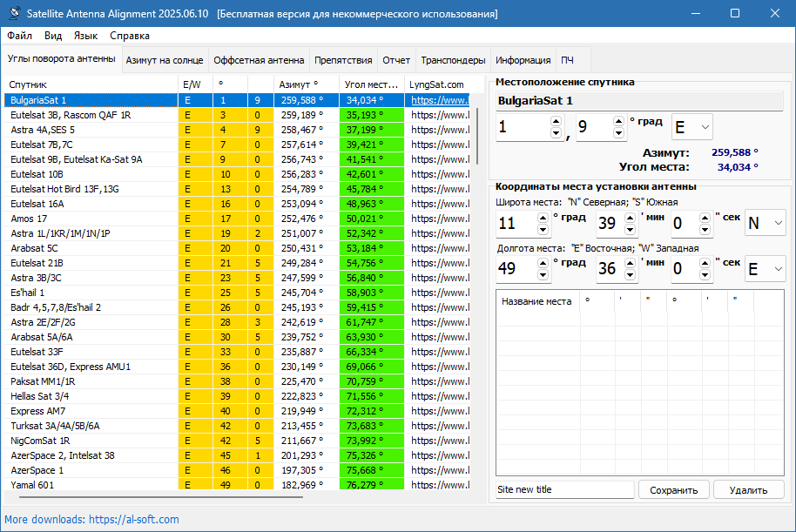Open LyngSat link for BulgariaSat 1

tap(440, 100)
